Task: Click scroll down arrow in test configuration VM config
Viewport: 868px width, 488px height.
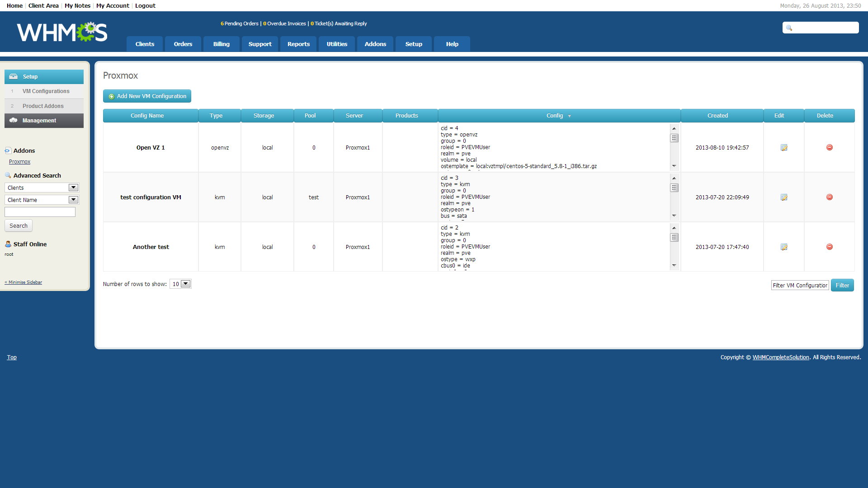Action: [674, 216]
